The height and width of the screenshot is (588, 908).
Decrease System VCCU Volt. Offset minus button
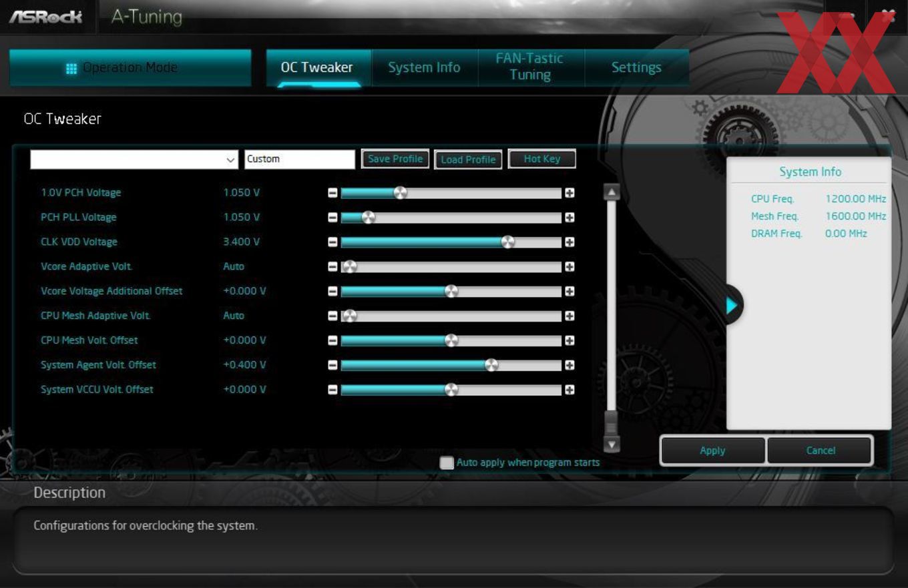[x=332, y=390]
